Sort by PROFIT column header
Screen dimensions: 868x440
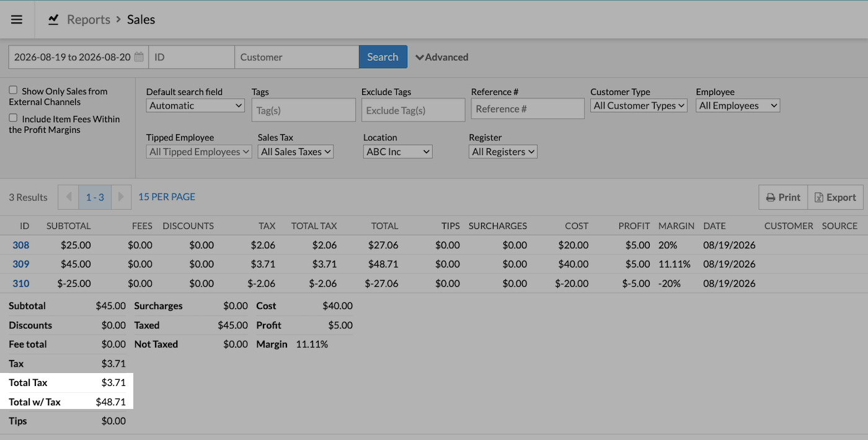(x=634, y=226)
